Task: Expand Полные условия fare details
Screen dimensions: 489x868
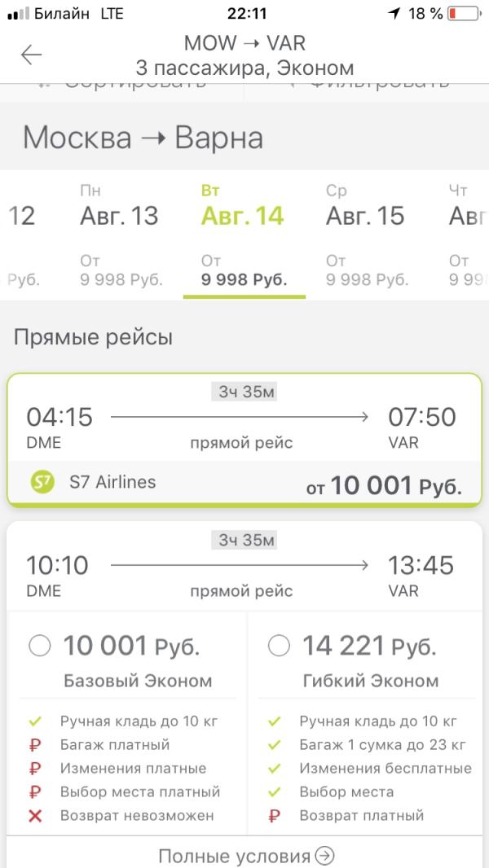Action: 245,856
